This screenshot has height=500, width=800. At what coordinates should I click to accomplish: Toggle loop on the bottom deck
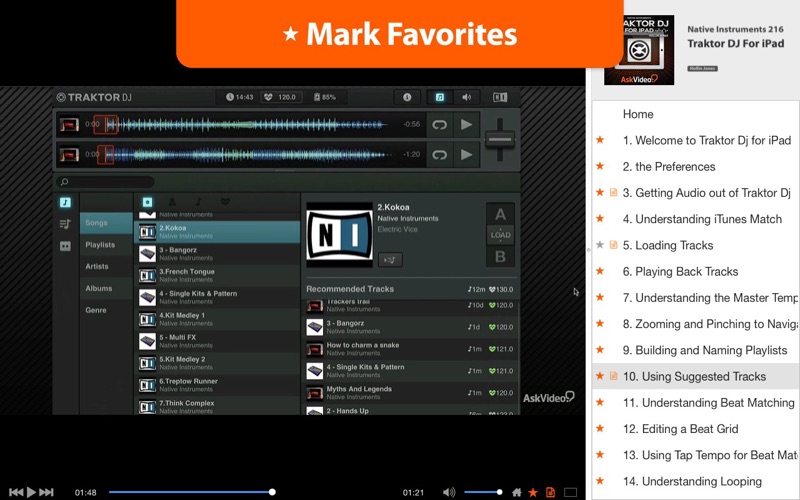(x=439, y=155)
